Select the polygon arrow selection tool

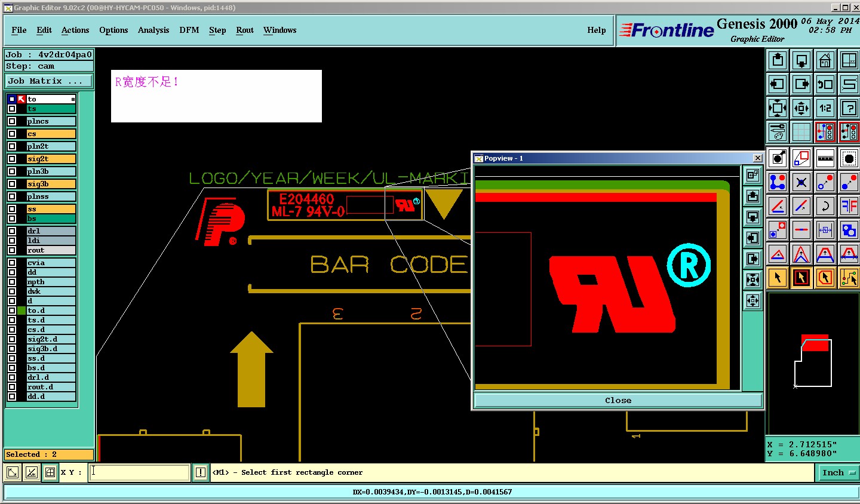[x=825, y=278]
